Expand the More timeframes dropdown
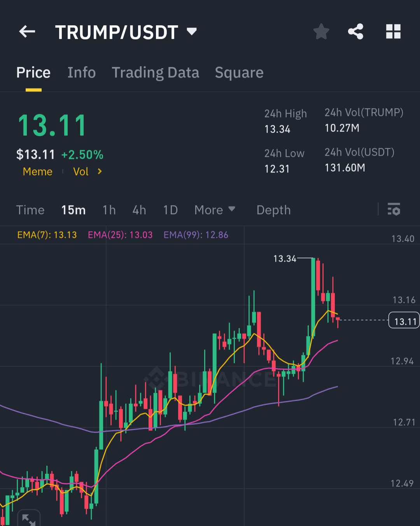The height and width of the screenshot is (526, 420). 215,210
